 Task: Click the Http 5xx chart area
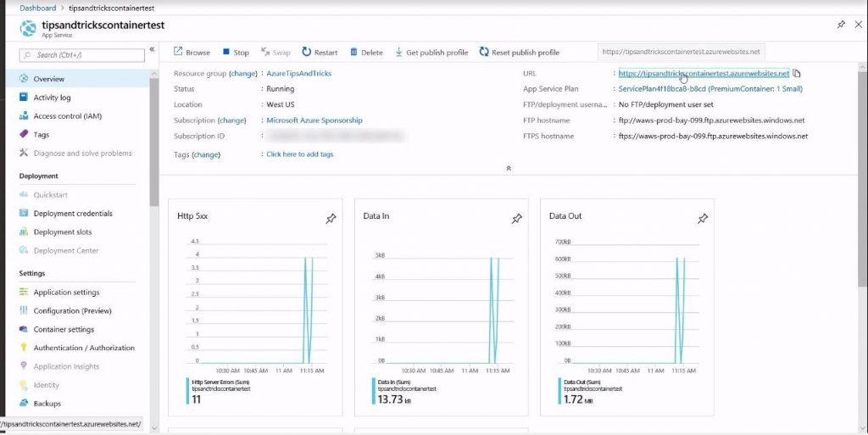click(x=258, y=304)
